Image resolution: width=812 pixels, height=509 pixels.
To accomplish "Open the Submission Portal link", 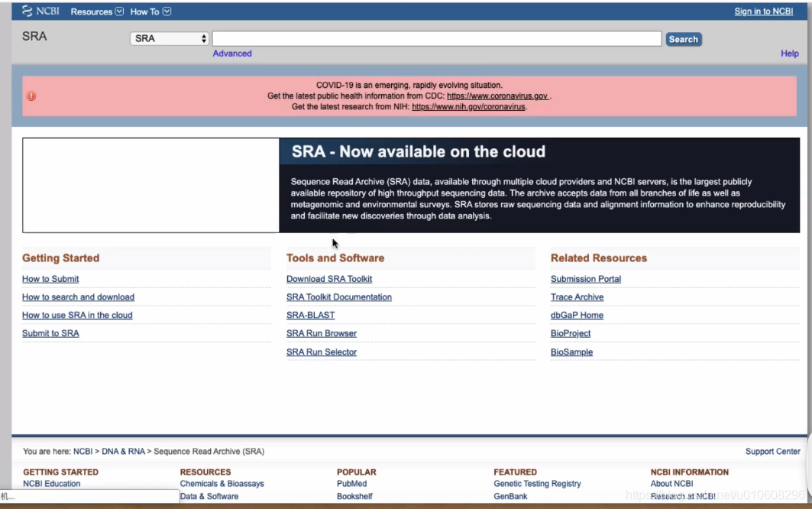I will point(585,279).
